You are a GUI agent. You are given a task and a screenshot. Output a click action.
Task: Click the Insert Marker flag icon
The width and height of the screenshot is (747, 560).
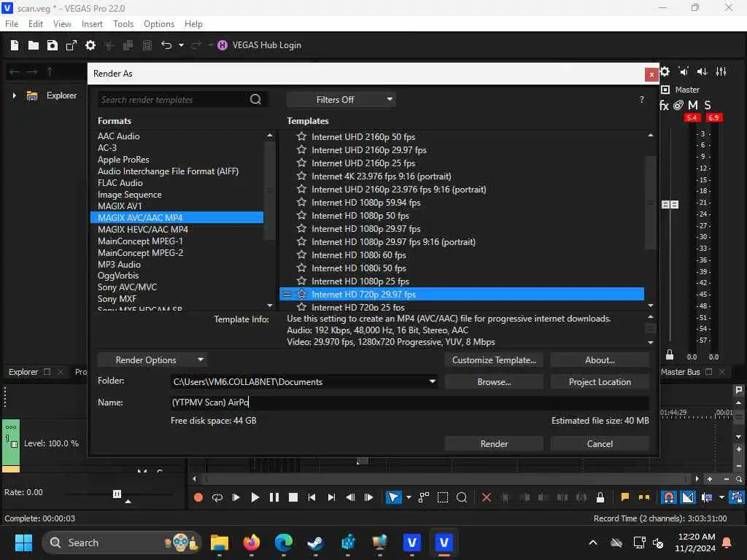click(624, 497)
